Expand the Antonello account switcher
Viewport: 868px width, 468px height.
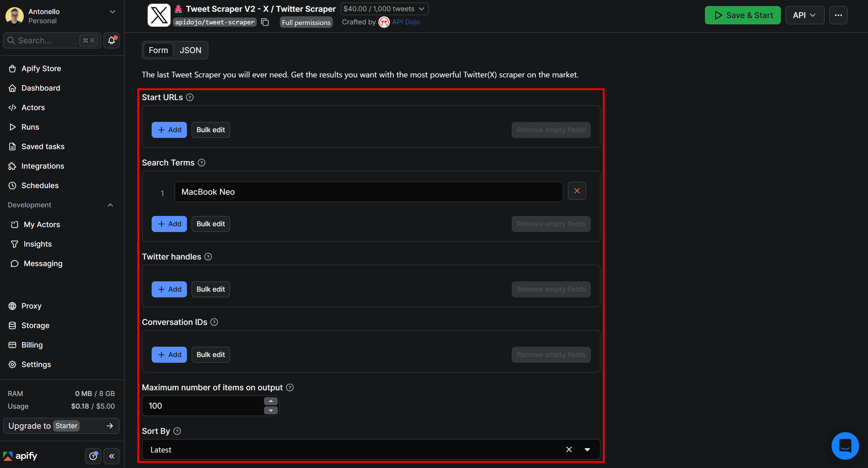coord(113,11)
